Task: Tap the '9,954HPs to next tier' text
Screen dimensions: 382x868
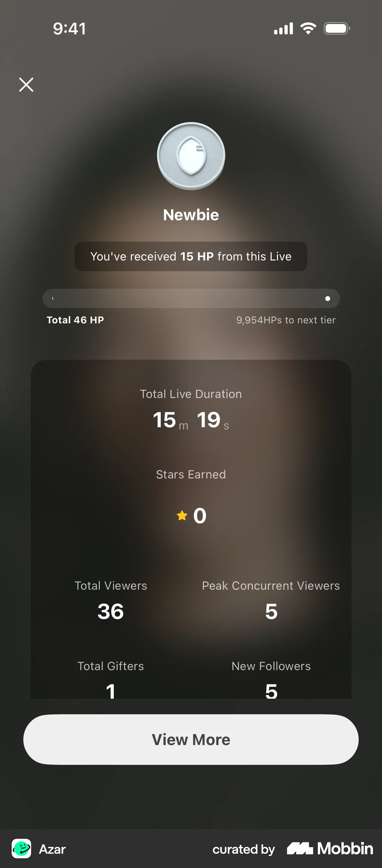Action: [x=286, y=320]
